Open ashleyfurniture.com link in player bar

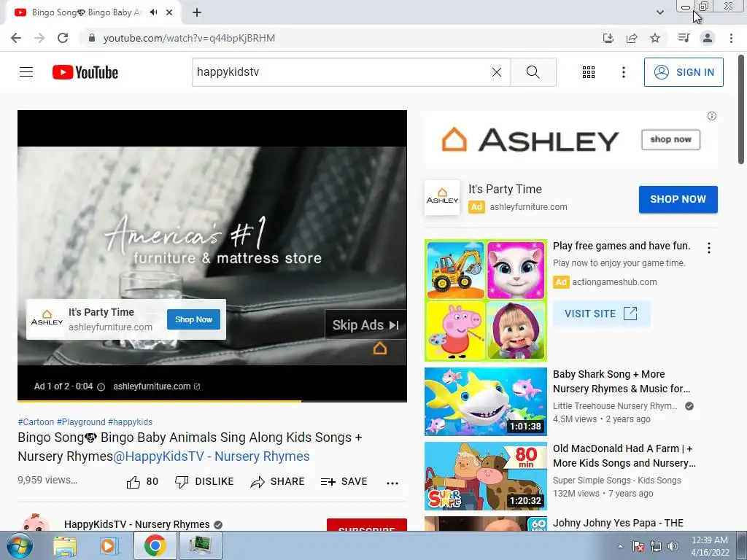[x=156, y=386]
